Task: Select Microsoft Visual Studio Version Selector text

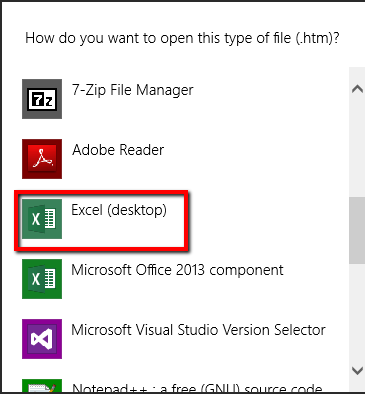Action: pos(198,330)
